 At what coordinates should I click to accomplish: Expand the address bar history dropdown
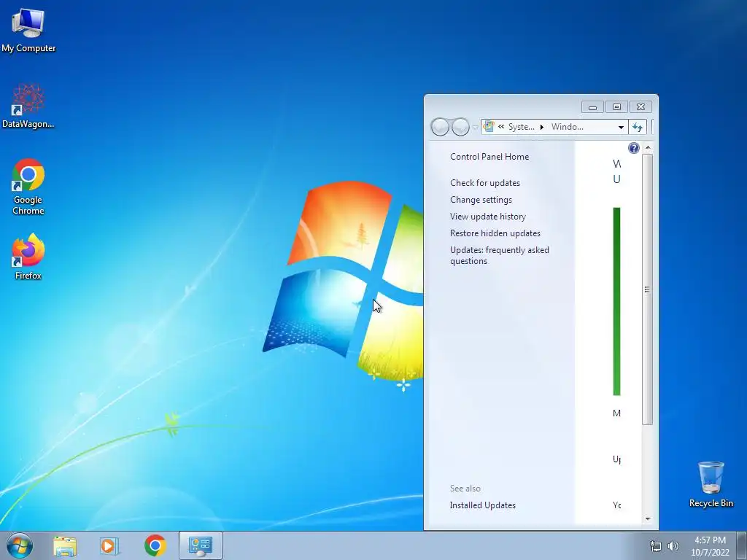point(621,127)
